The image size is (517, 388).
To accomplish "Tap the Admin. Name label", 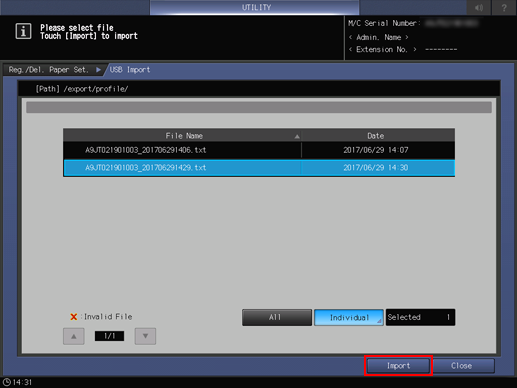I will 379,37.
